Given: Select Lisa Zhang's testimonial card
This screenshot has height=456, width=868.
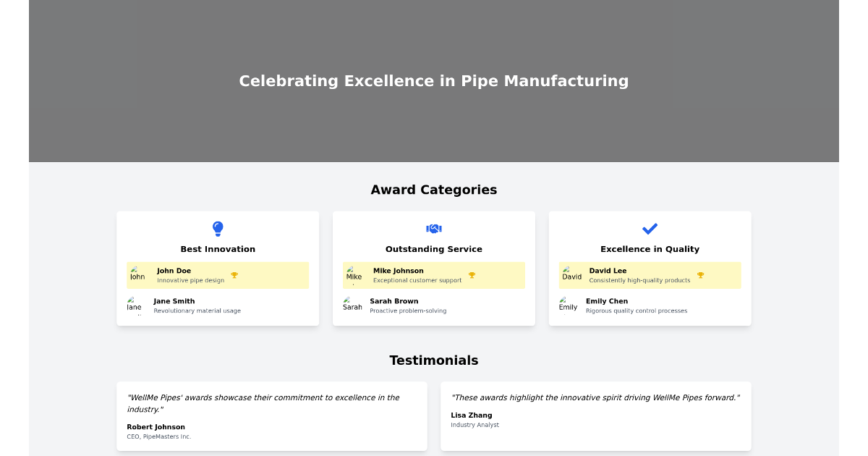Looking at the screenshot, I should tap(596, 416).
